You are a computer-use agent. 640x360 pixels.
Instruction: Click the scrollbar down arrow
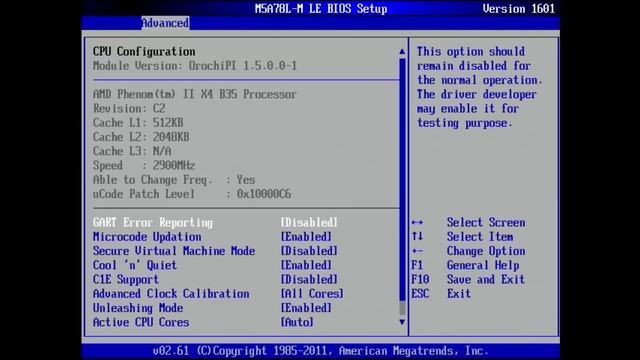coord(402,322)
